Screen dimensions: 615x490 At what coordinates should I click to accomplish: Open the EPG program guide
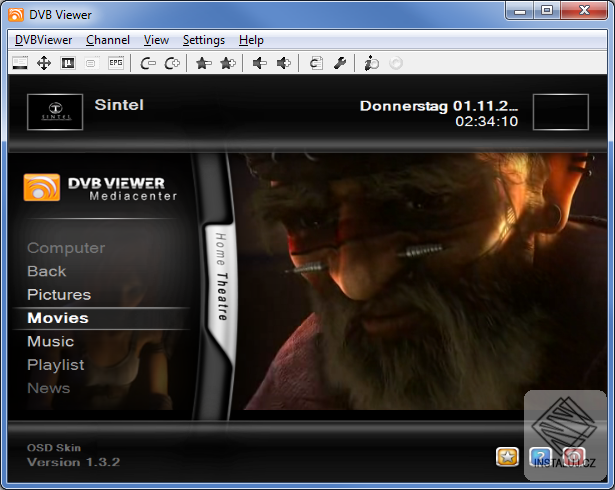116,63
